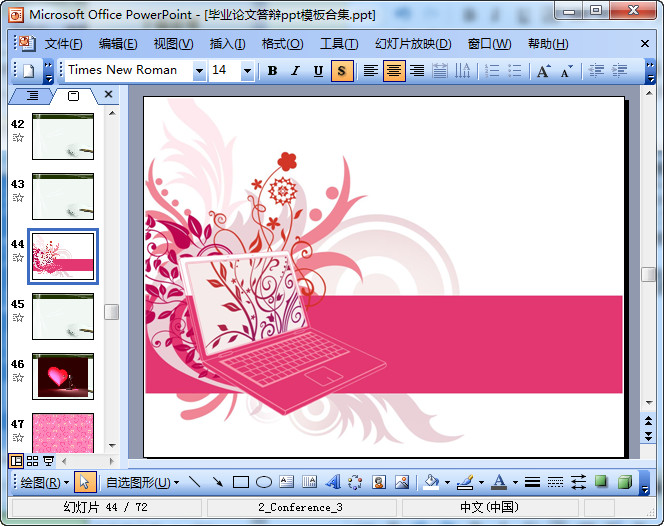Viewport: 664px width, 526px height.
Task: Go to next slide button
Action: [x=648, y=436]
